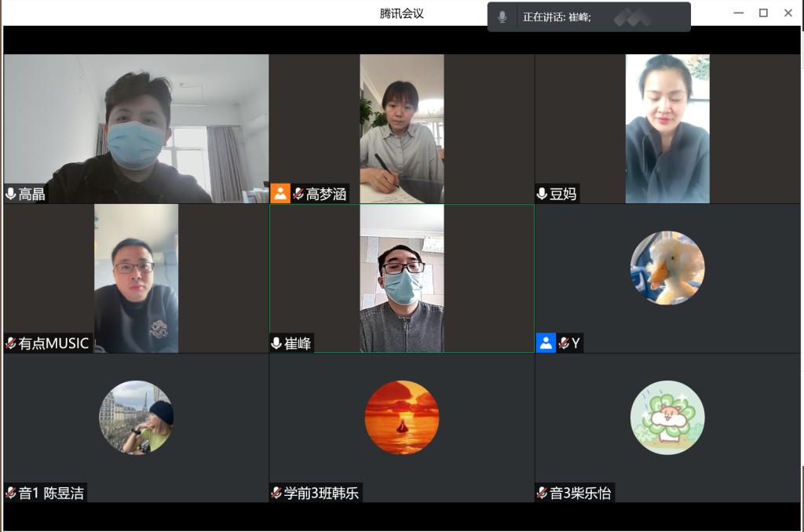The width and height of the screenshot is (804, 532).
Task: Click the muted mic icon beside 音1 陈昱洁
Action: point(11,493)
